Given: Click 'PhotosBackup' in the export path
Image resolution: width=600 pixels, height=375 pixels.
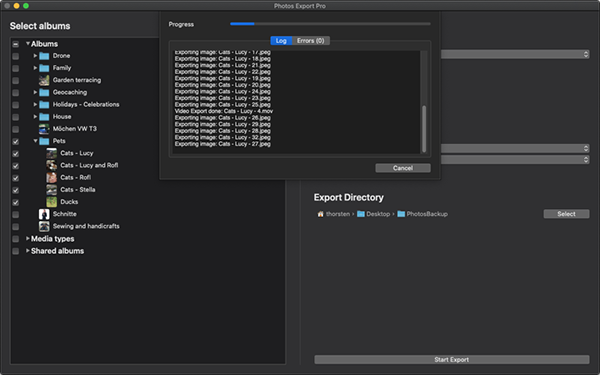Looking at the screenshot, I should pyautogui.click(x=427, y=214).
